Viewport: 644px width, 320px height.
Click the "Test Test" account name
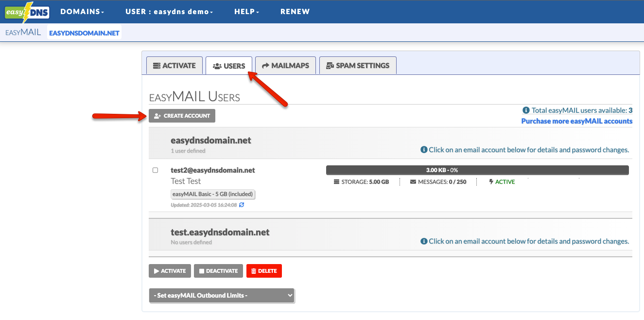pos(186,181)
